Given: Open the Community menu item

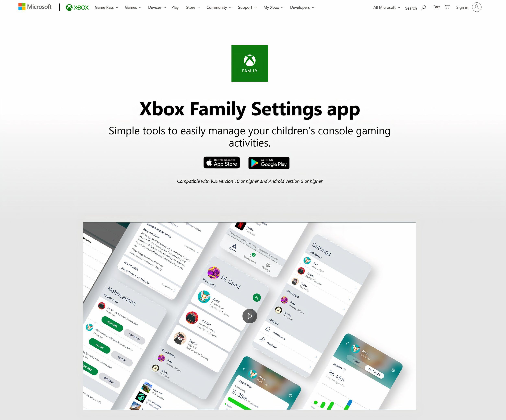Looking at the screenshot, I should pyautogui.click(x=219, y=8).
